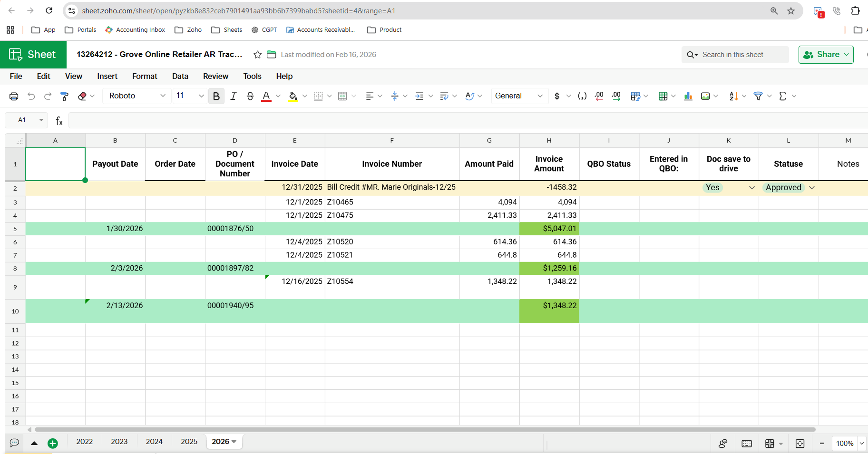
Task: Switch to the 2024 sheet tab
Action: (154, 442)
